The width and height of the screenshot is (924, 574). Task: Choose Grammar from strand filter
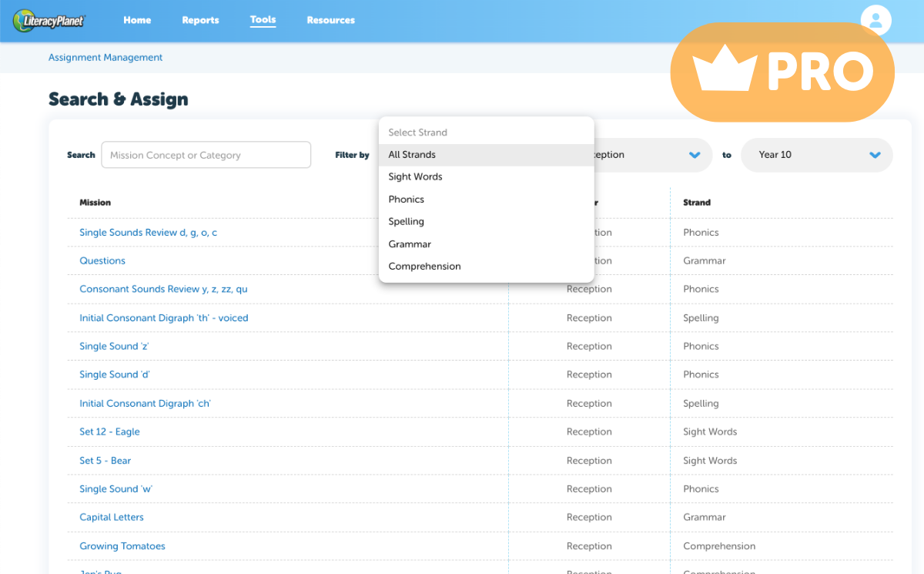410,244
